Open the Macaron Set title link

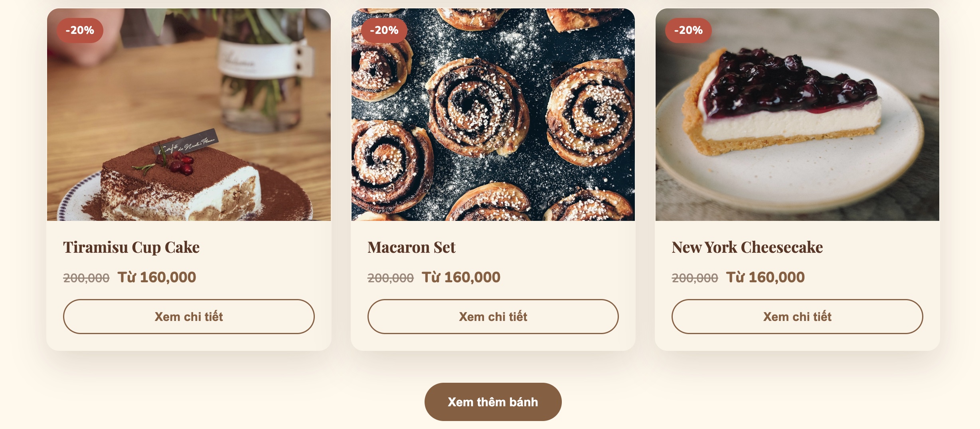(411, 248)
